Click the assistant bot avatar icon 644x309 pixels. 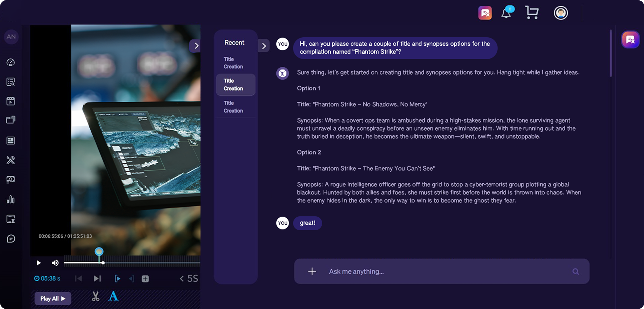click(x=282, y=73)
